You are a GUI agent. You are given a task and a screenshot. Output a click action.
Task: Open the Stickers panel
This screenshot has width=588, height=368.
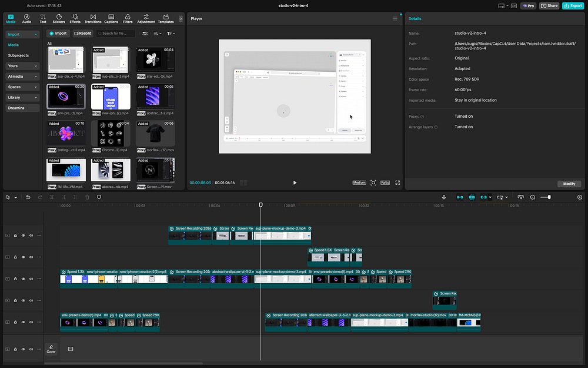point(59,19)
